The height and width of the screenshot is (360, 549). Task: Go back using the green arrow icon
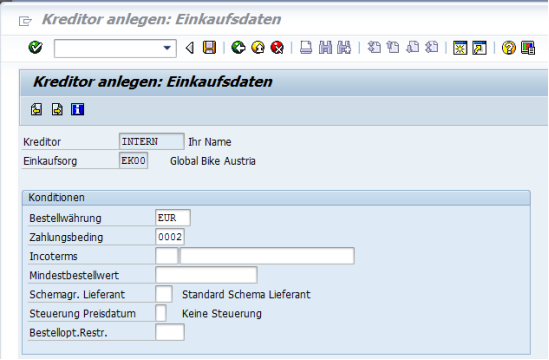coord(238,47)
